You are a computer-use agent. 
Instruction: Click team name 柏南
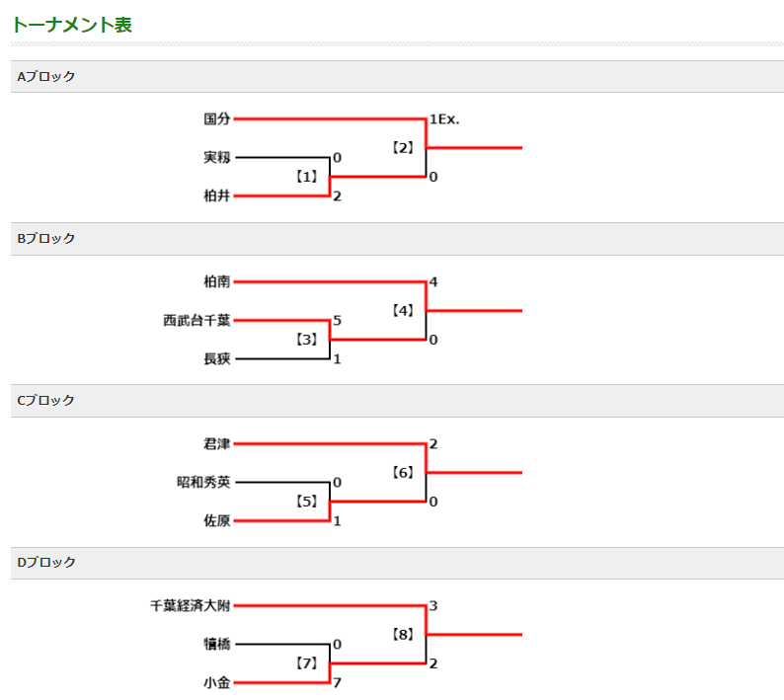tap(217, 282)
